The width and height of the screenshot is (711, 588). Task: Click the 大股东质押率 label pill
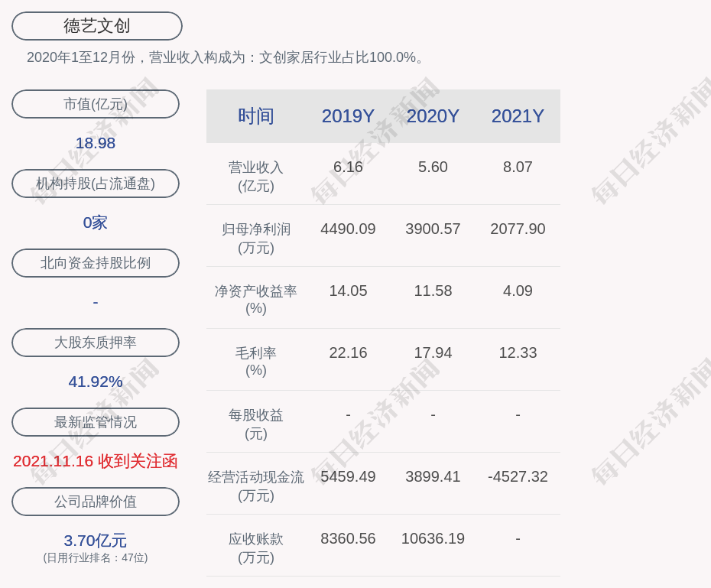pyautogui.click(x=96, y=343)
